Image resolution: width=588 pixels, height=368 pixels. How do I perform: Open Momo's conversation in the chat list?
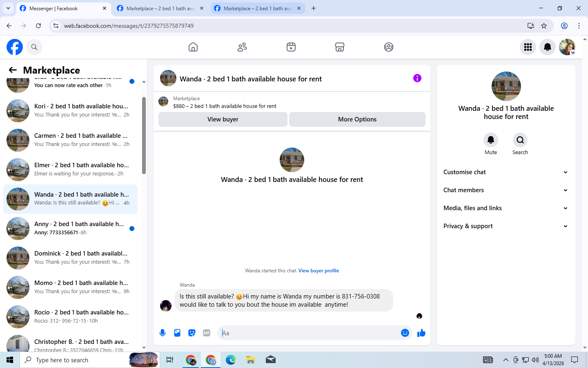point(70,287)
